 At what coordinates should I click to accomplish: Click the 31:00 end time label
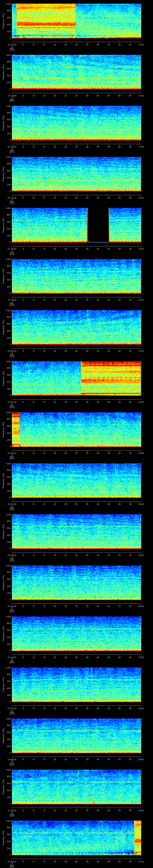(x=141, y=861)
